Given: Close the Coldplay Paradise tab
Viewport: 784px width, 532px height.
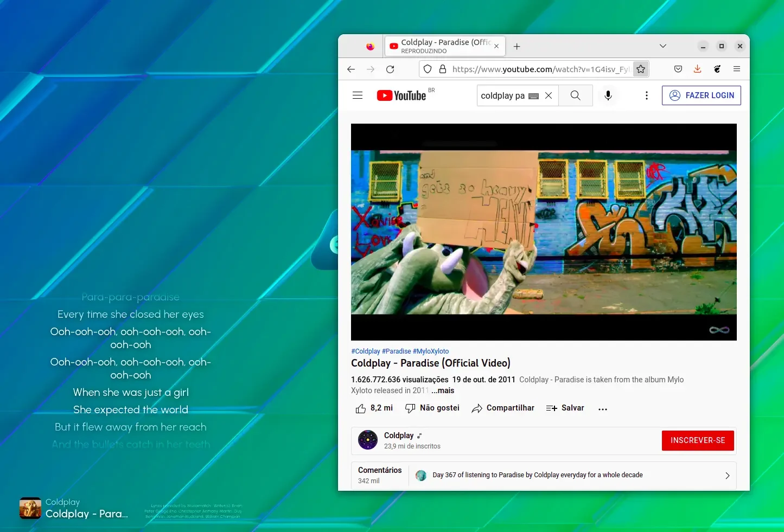Looking at the screenshot, I should click(496, 47).
